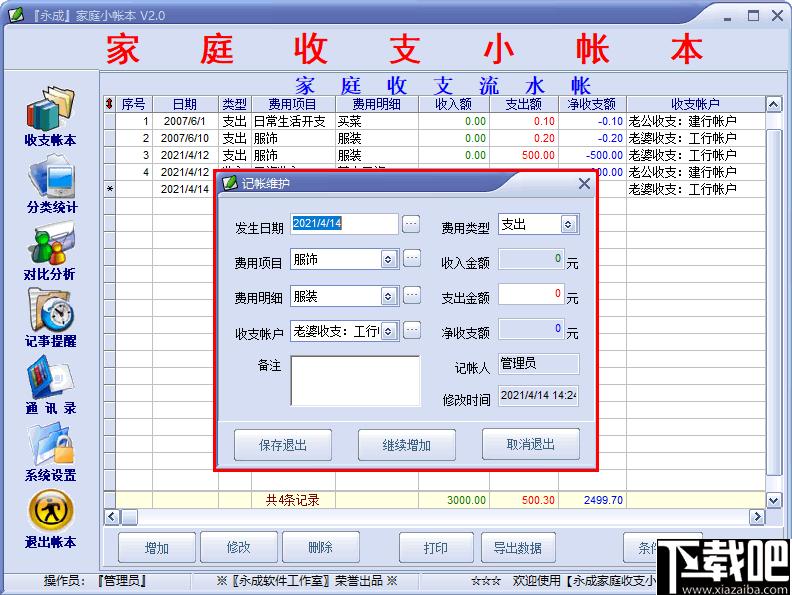Click the horizontal scrollbar left arrow
Image resolution: width=792 pixels, height=595 pixels.
pos(112,516)
